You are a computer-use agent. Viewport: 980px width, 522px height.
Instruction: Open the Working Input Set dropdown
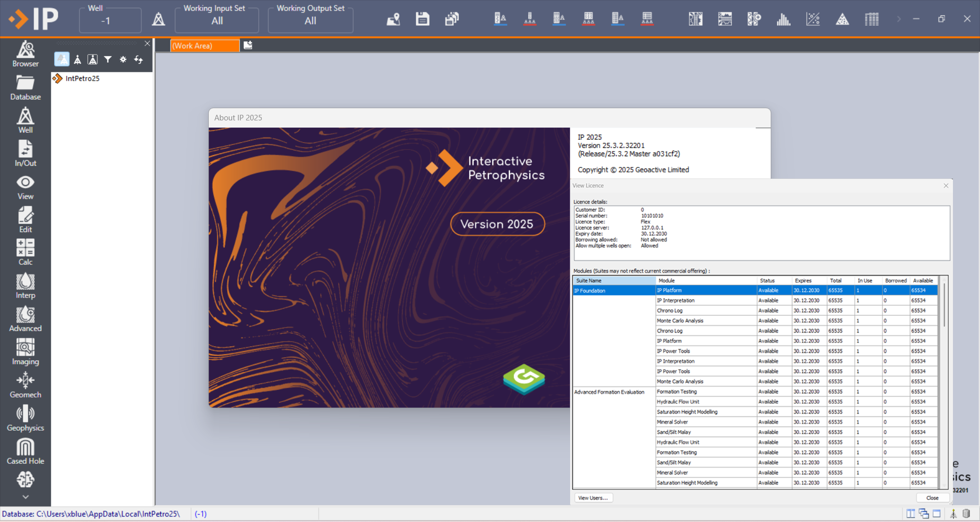[x=217, y=21]
